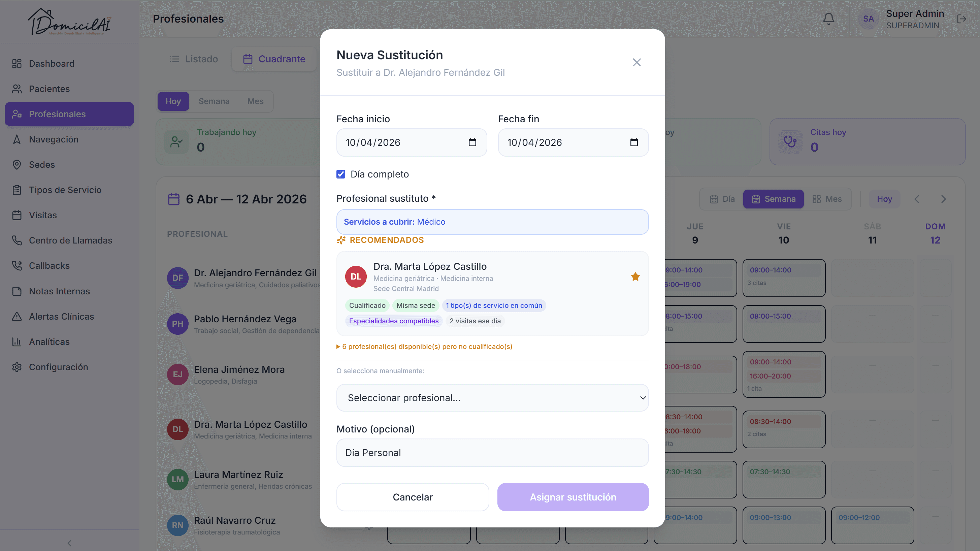Click the DL avatar in recommended card

click(355, 277)
